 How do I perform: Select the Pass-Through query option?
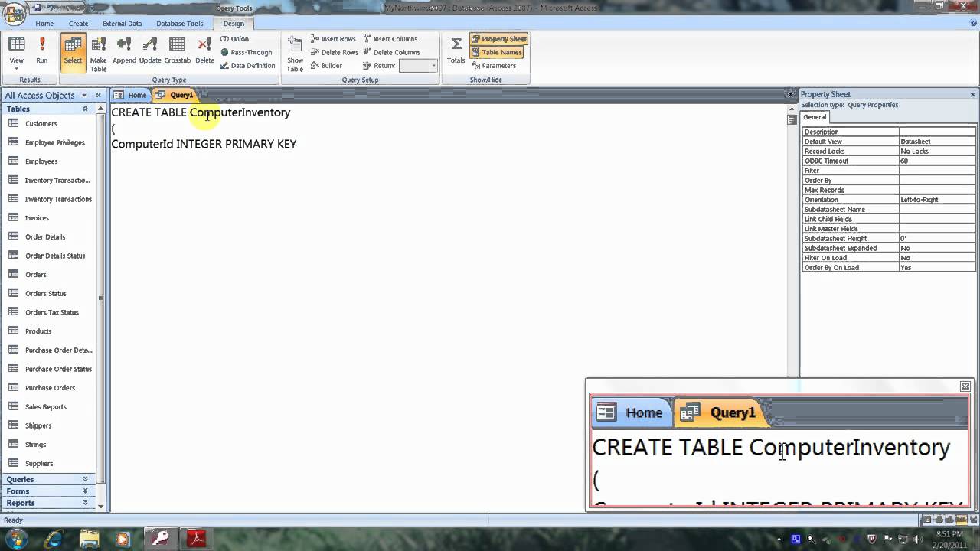(247, 52)
